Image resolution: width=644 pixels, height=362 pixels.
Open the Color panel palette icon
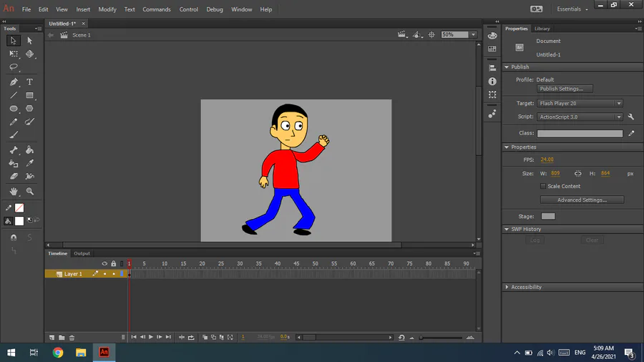click(x=492, y=36)
